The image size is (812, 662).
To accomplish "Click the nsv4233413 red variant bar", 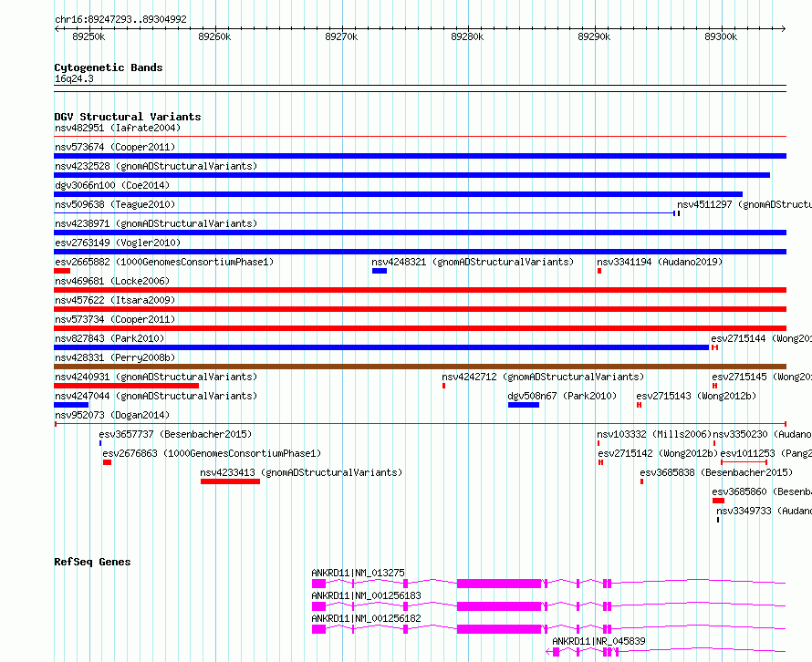I will pos(231,481).
